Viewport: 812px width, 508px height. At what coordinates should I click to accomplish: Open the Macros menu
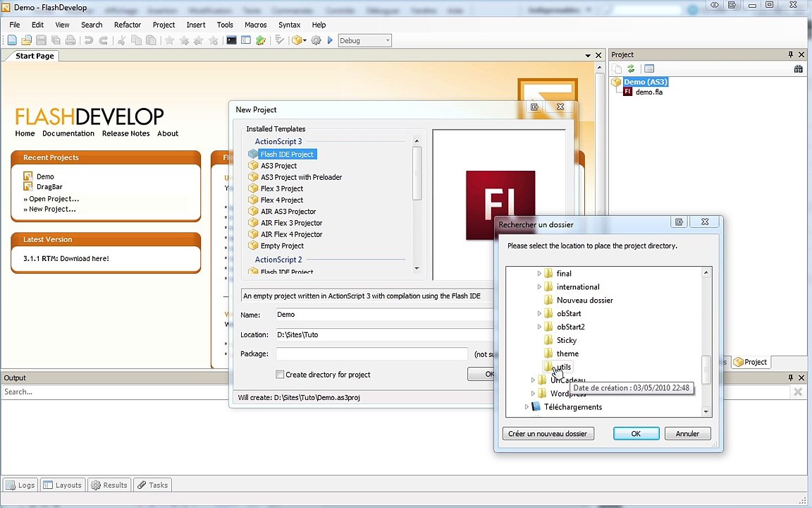pyautogui.click(x=256, y=25)
